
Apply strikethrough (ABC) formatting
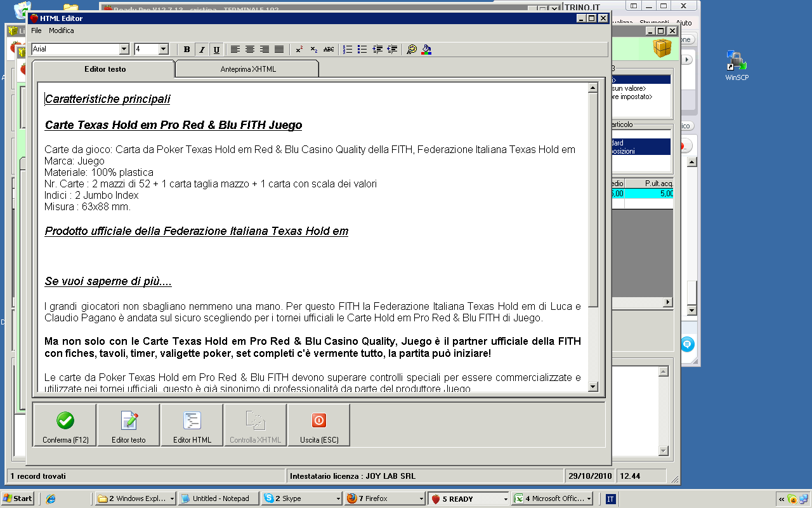point(329,50)
